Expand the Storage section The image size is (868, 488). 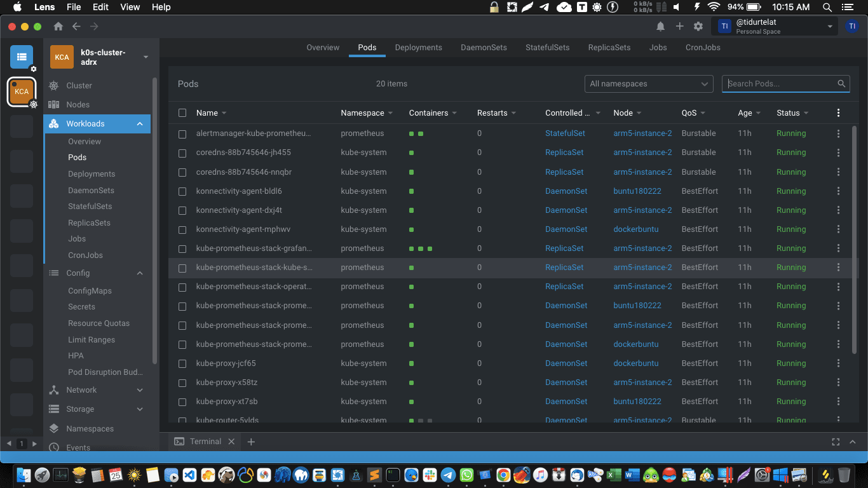coord(140,409)
